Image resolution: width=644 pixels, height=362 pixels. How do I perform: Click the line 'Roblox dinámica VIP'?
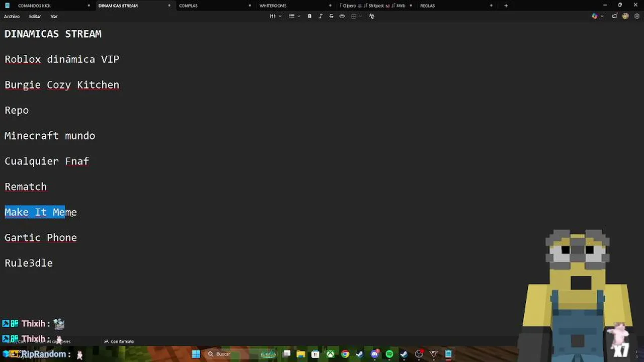tap(62, 59)
